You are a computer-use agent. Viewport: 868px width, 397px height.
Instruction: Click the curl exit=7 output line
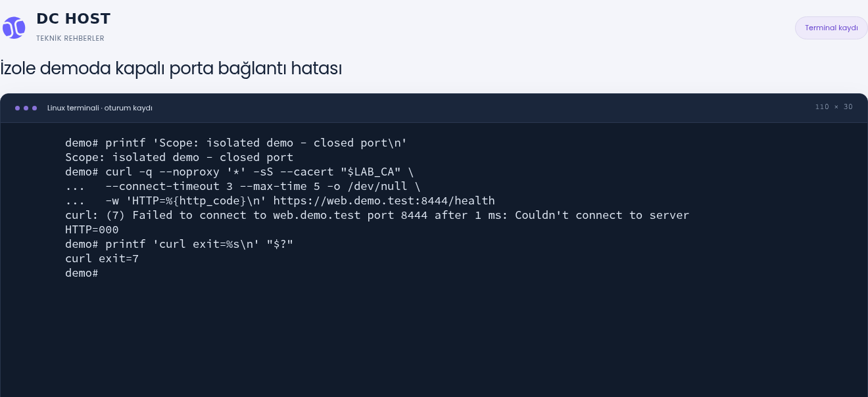click(x=102, y=258)
